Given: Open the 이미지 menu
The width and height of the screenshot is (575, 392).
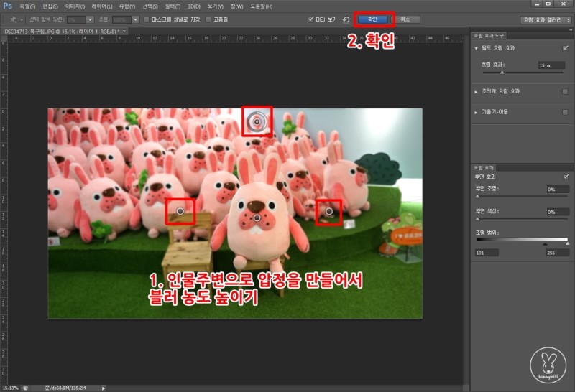Looking at the screenshot, I should tap(75, 6).
